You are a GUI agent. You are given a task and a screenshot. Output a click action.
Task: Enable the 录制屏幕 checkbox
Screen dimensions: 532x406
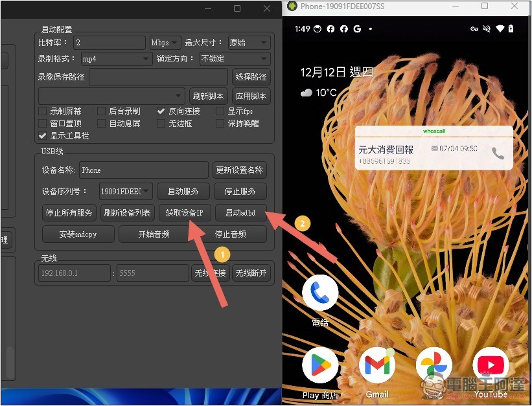click(x=43, y=111)
